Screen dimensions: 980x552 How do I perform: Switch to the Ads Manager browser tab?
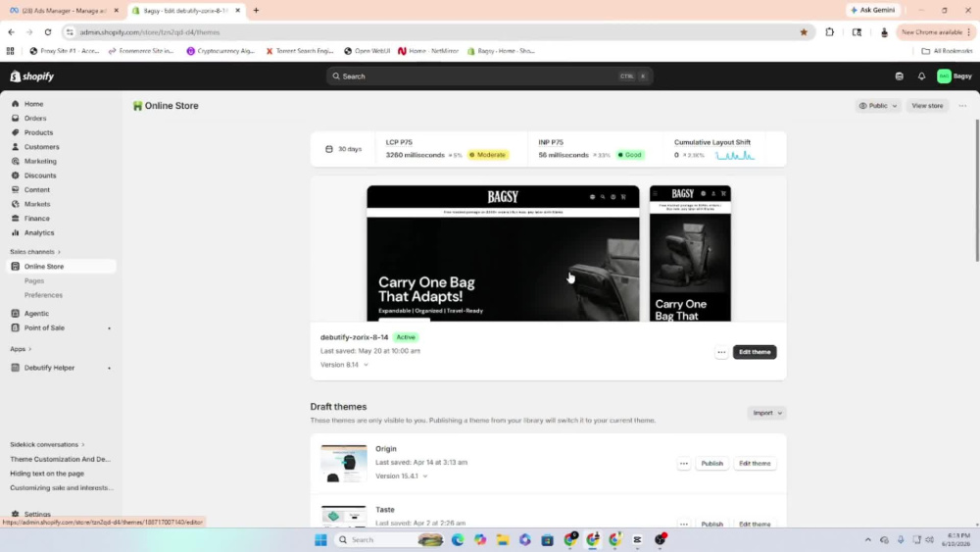(63, 11)
